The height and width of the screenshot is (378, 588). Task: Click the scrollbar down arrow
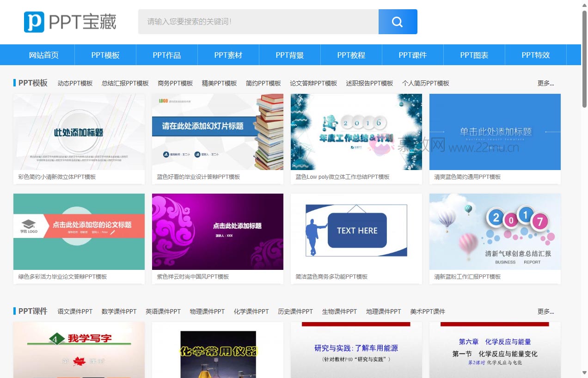click(584, 373)
